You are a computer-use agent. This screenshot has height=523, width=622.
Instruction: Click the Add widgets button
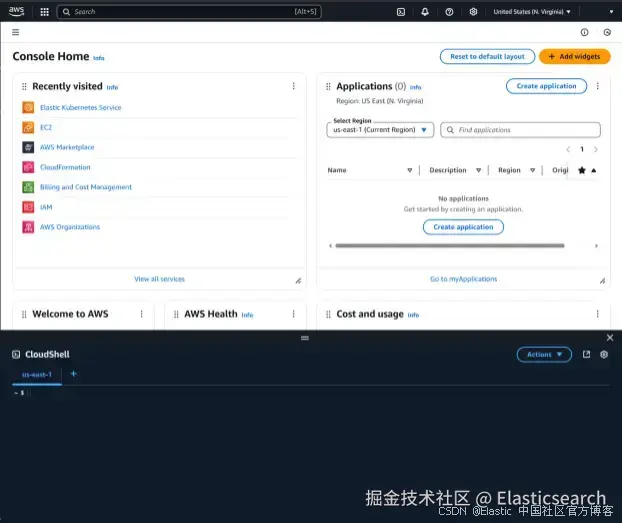[574, 56]
